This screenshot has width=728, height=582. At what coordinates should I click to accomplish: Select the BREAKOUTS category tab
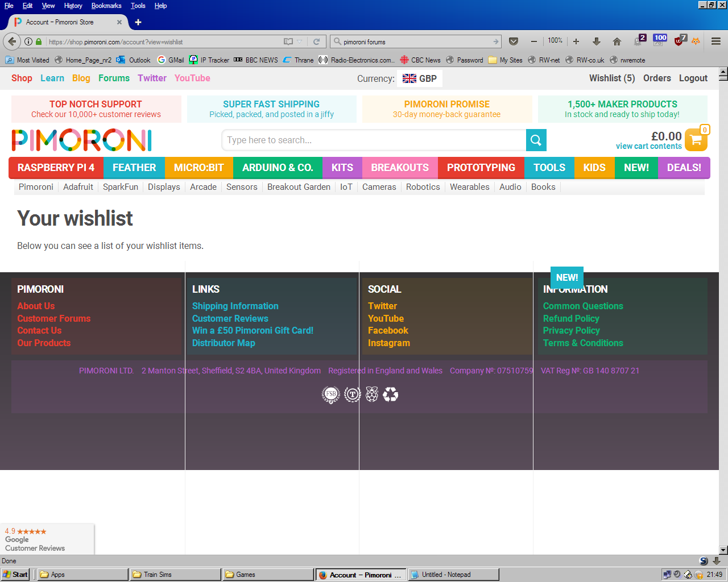tap(400, 168)
